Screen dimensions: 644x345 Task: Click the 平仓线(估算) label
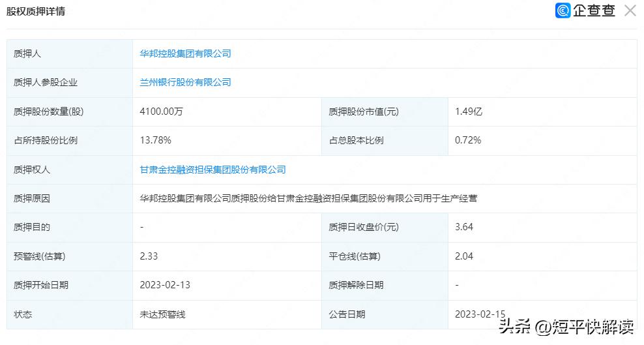(355, 256)
